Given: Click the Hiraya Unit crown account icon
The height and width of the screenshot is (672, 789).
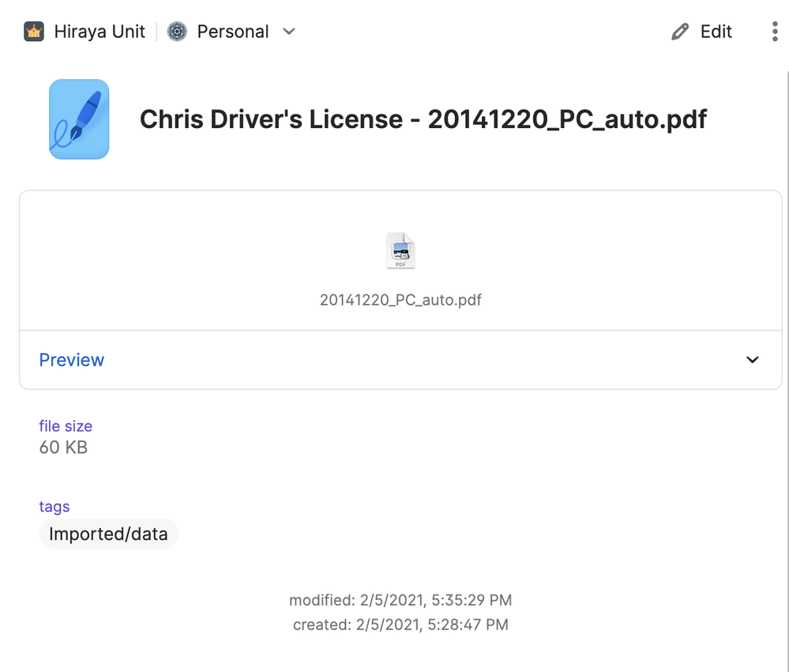Looking at the screenshot, I should coord(34,32).
